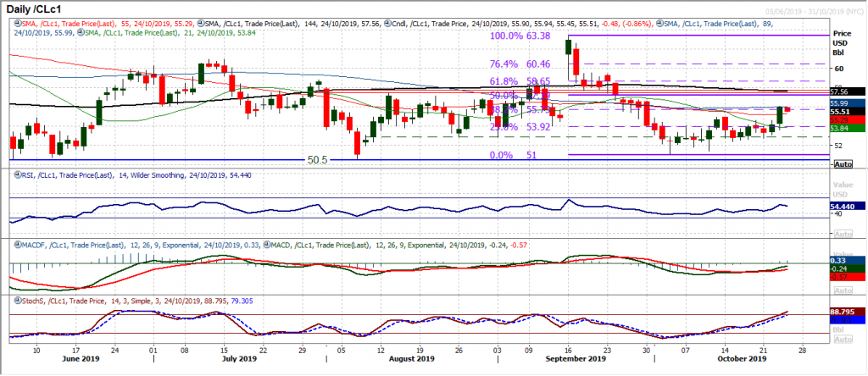
Task: Click the -0.24 MACD value tag
Action: (x=849, y=268)
